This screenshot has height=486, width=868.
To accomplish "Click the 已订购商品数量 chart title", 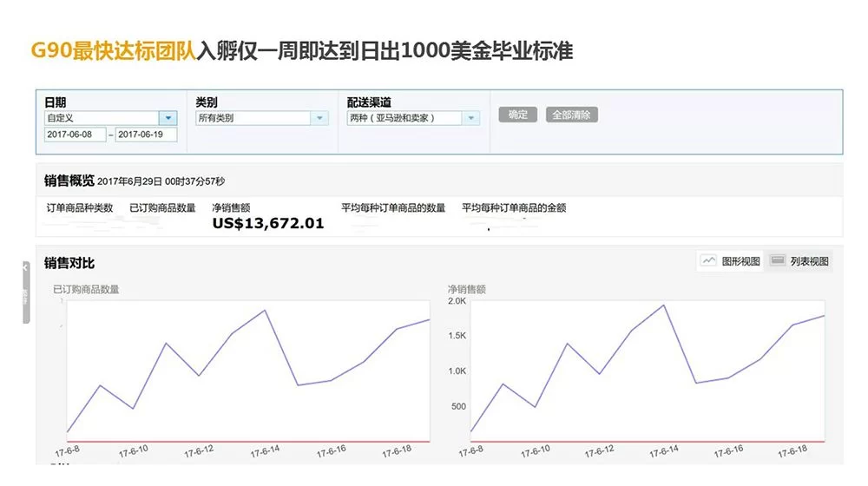I will [86, 289].
